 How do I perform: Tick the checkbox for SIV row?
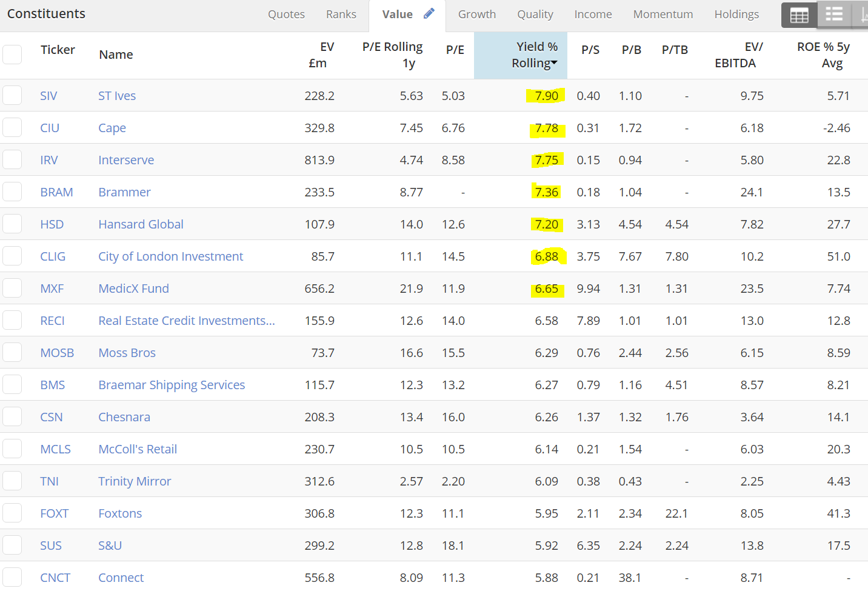click(x=12, y=95)
